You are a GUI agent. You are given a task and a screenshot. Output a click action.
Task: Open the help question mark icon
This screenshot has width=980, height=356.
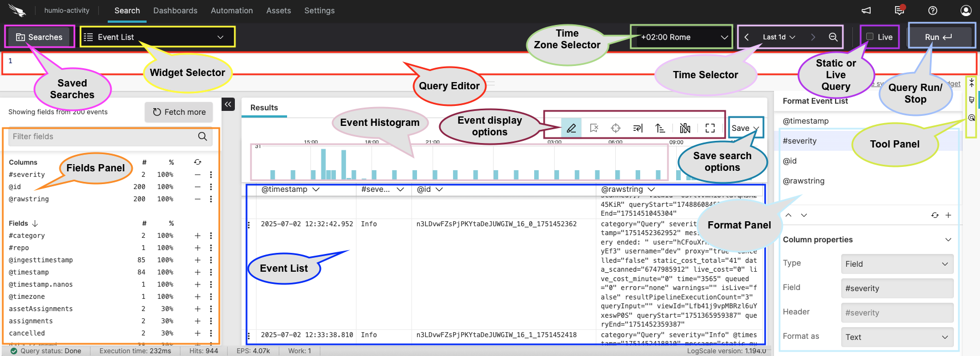pyautogui.click(x=933, y=11)
